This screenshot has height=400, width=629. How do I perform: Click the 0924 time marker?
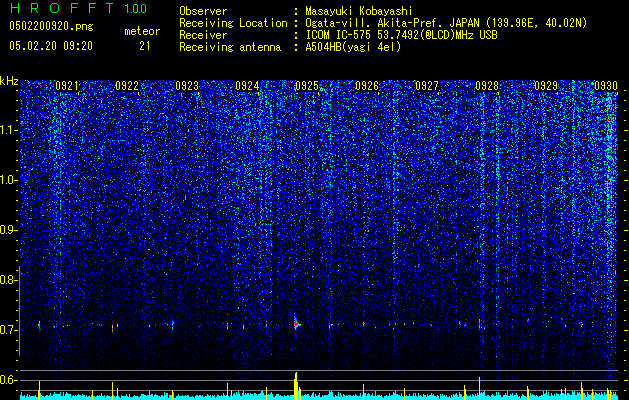click(x=247, y=86)
